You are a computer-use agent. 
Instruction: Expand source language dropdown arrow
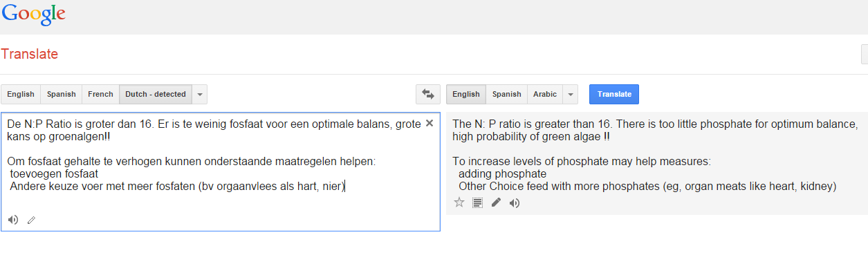[199, 94]
